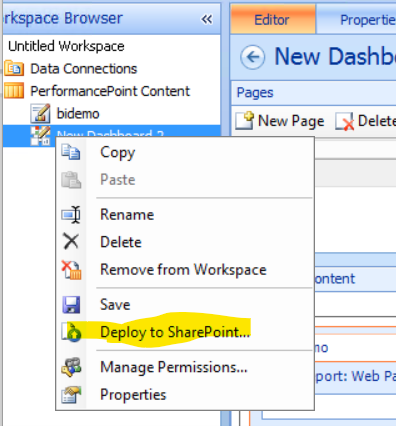This screenshot has width=396, height=426.
Task: Select bidemo in workspace tree
Action: 78,114
